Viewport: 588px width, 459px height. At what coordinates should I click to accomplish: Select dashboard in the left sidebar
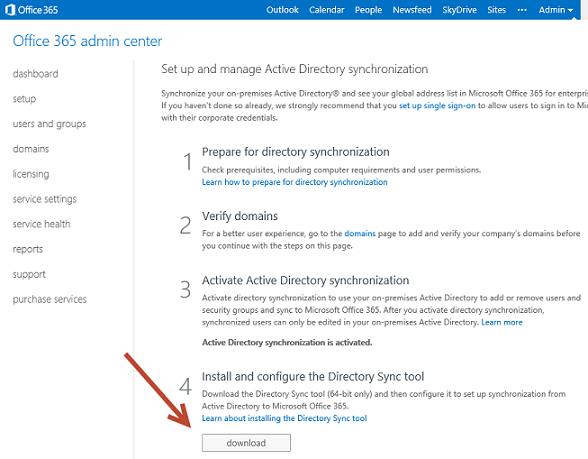click(x=36, y=74)
